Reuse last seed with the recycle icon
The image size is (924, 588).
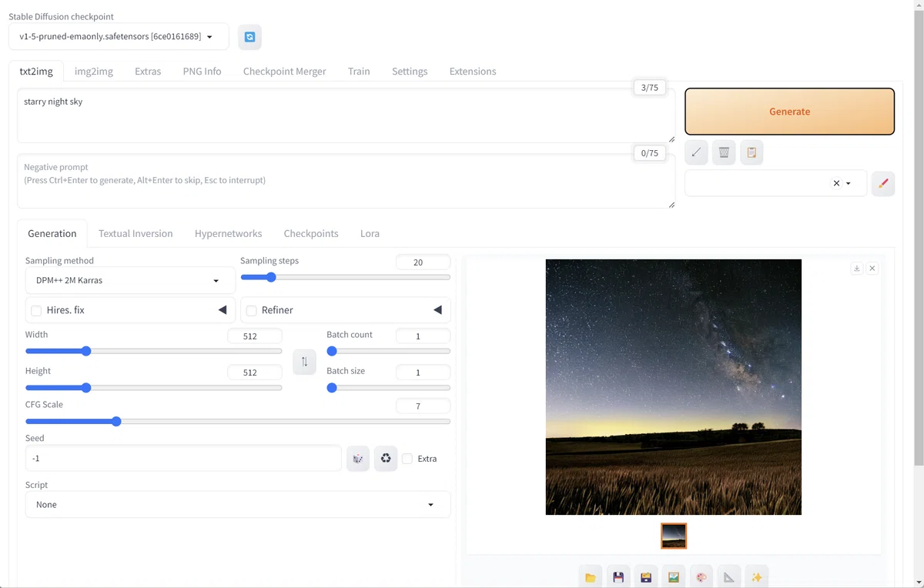[386, 459]
